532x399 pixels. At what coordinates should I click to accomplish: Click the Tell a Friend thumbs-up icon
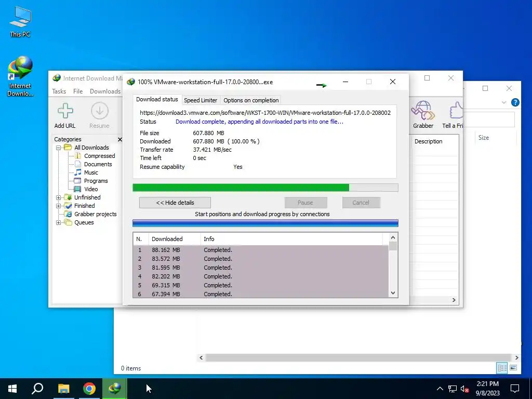tap(456, 111)
